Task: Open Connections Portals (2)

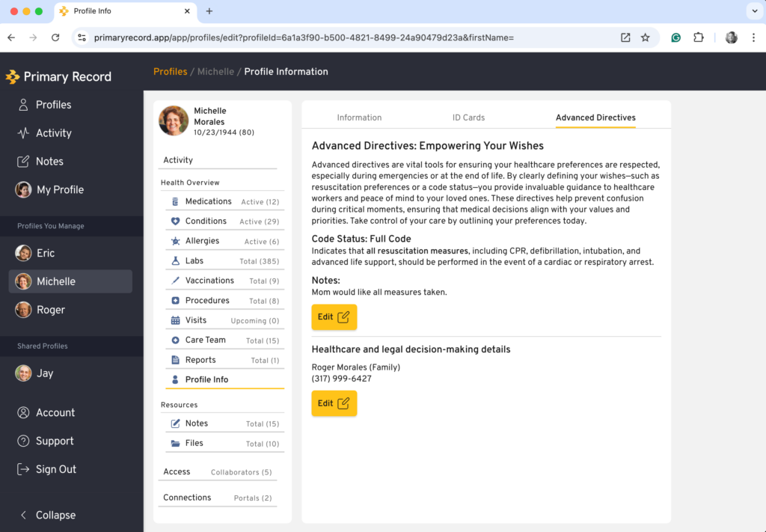Action: coord(218,498)
